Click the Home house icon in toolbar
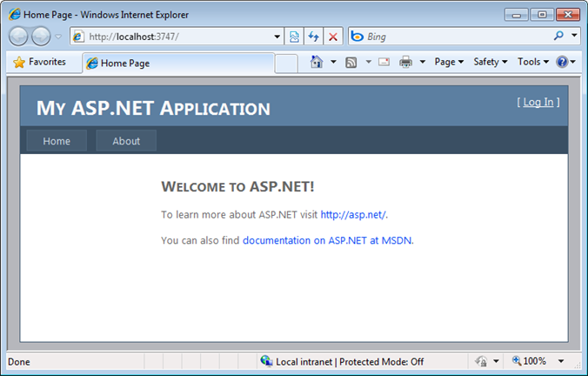Screen dimensions: 588x376 coord(317,62)
